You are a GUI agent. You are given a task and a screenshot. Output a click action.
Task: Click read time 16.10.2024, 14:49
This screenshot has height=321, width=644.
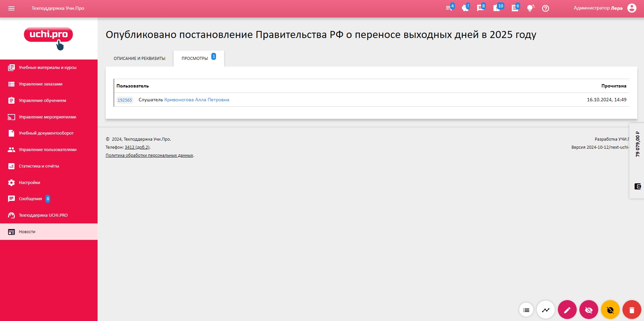point(607,100)
